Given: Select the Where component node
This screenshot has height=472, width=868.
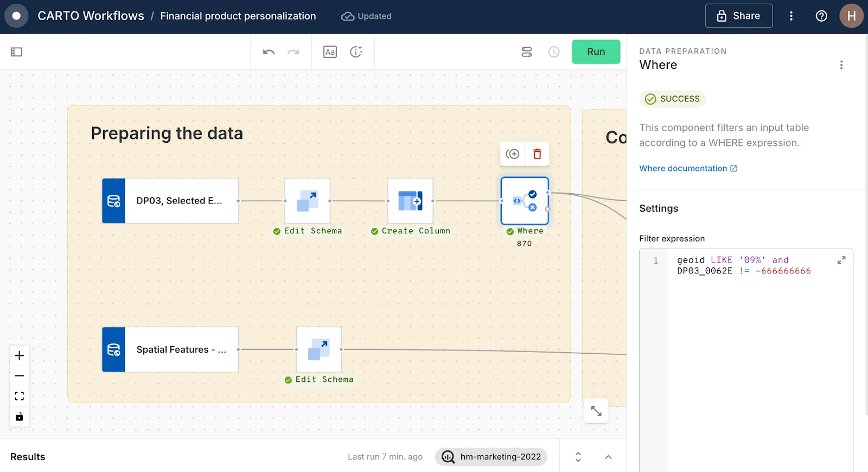Looking at the screenshot, I should click(525, 201).
